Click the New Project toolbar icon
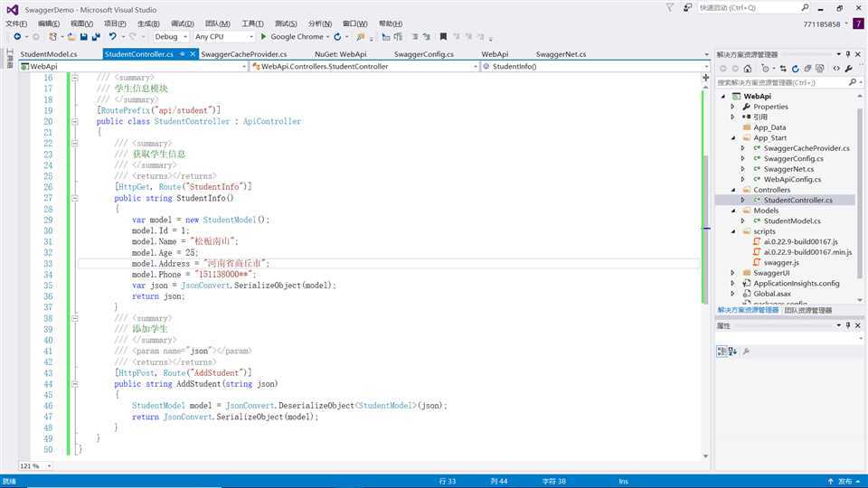Viewport: 868px width, 488px height. point(52,36)
